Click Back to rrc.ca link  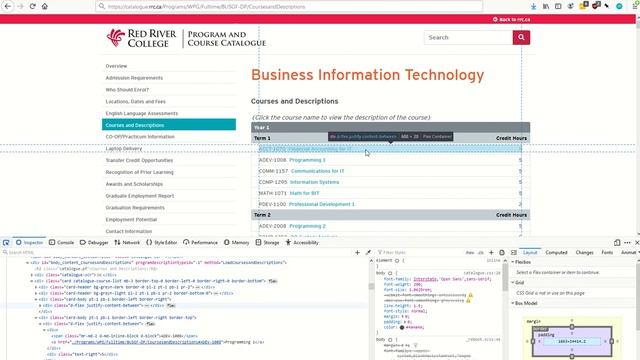coord(511,19)
